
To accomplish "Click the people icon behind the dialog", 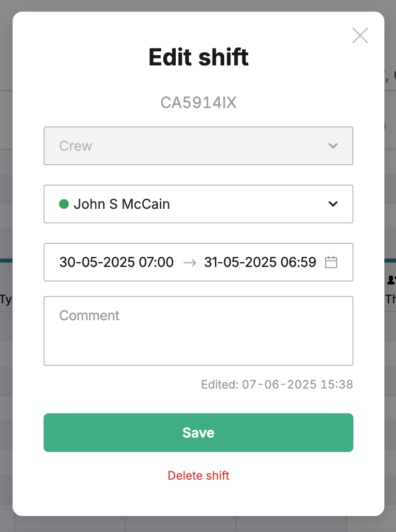I will tap(391, 280).
